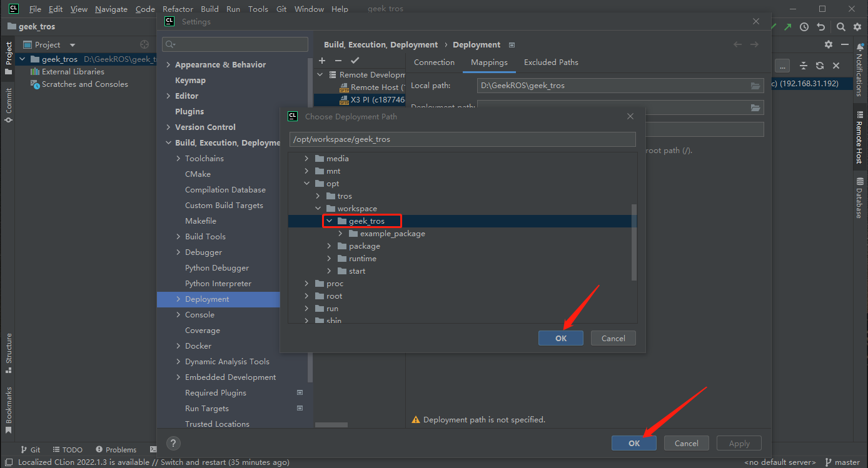This screenshot has height=468, width=868.
Task: Toggle the tool window bars icon in the status bar
Action: click(8, 462)
